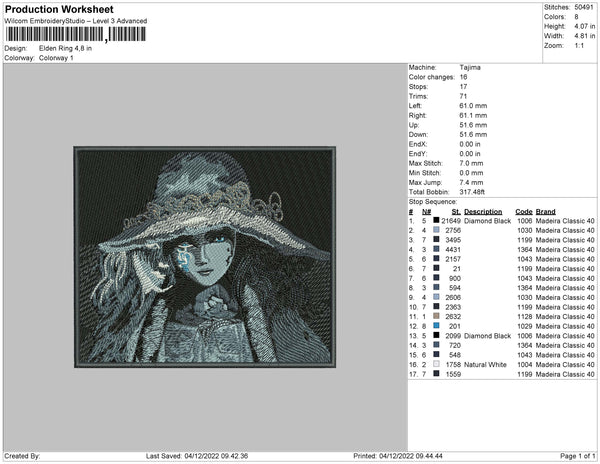Click the Left value '61.0 mm'
This screenshot has width=600, height=464.
[x=473, y=106]
